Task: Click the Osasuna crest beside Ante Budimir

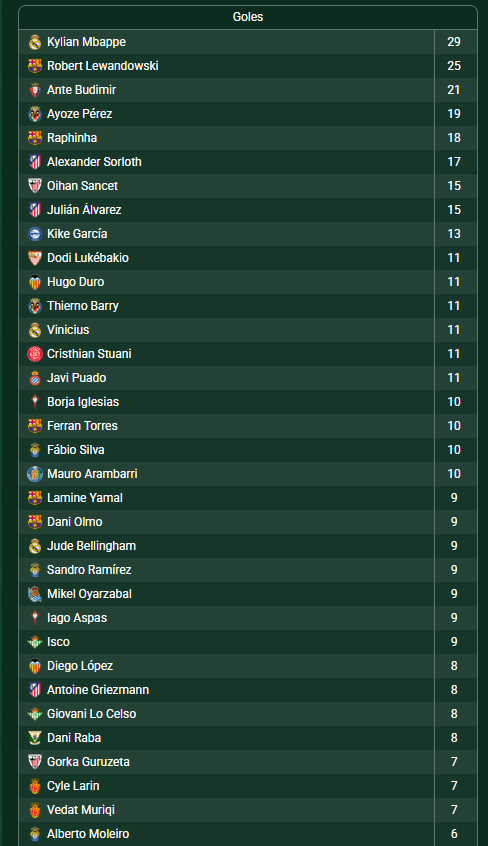Action: (35, 90)
